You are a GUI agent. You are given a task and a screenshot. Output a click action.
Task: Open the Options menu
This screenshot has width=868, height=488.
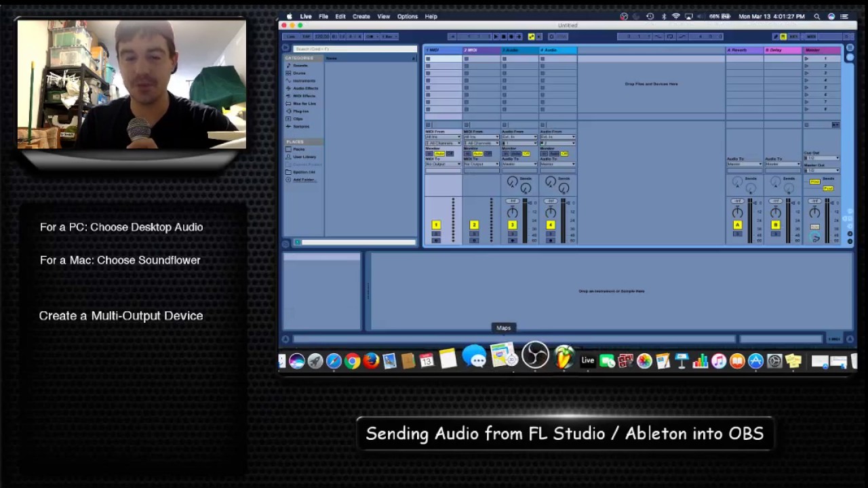407,16
